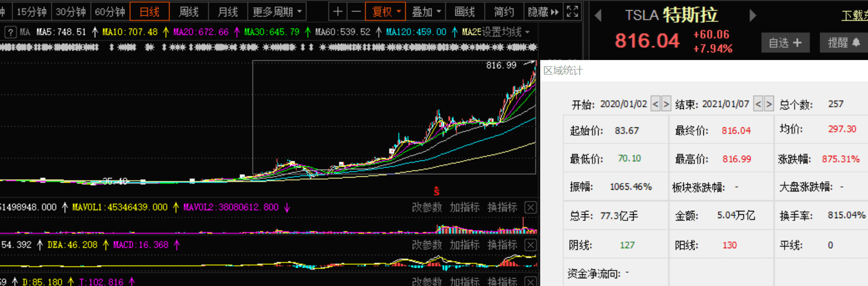Click 改参数 in the MACD panel
Screen dimensions: 868x286
pos(427,245)
